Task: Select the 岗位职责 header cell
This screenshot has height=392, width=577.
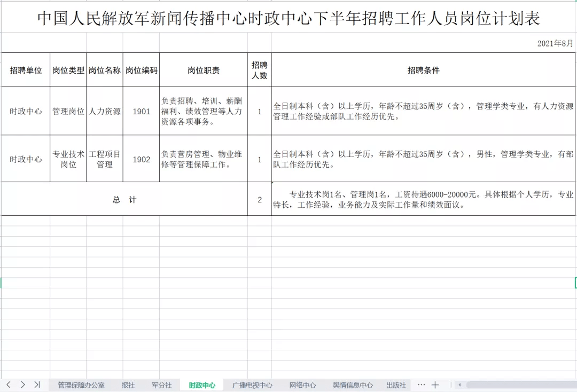Action: click(x=204, y=70)
